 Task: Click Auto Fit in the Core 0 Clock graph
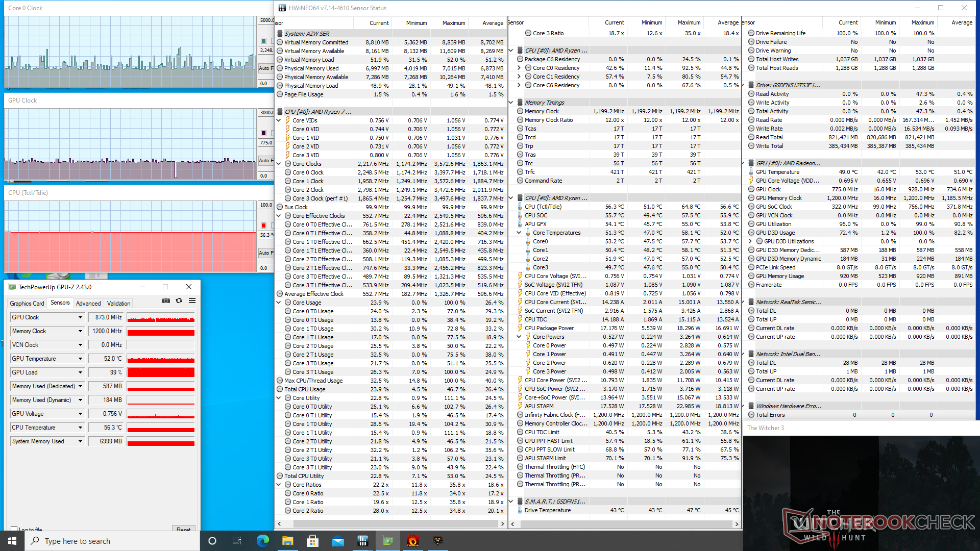[x=265, y=68]
